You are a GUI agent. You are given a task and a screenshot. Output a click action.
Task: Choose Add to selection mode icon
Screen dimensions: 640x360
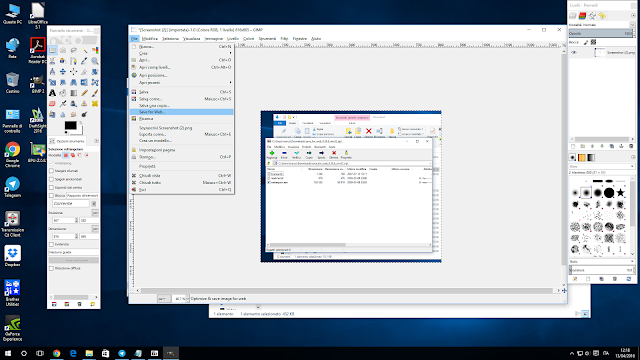coord(73,155)
